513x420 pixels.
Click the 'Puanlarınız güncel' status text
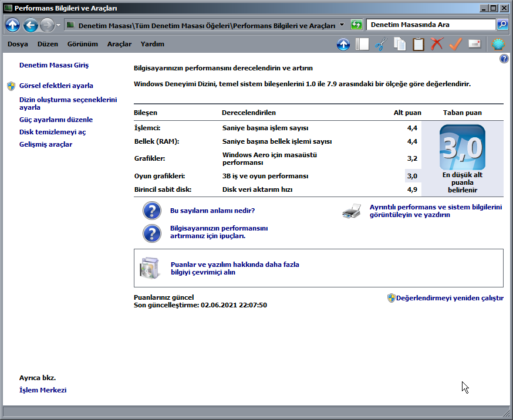coord(164,297)
